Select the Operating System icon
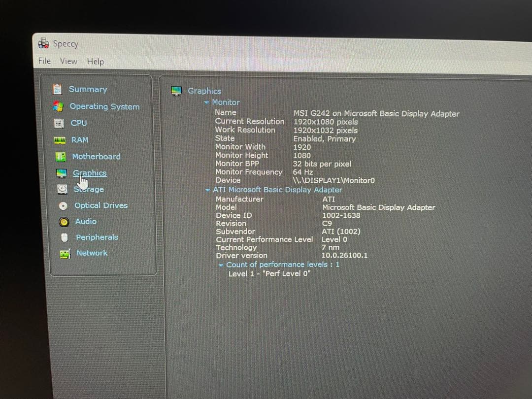 (58, 106)
